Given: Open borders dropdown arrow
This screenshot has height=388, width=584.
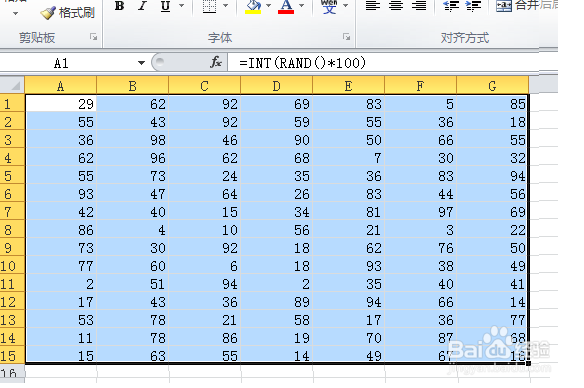Looking at the screenshot, I should pyautogui.click(x=225, y=6).
